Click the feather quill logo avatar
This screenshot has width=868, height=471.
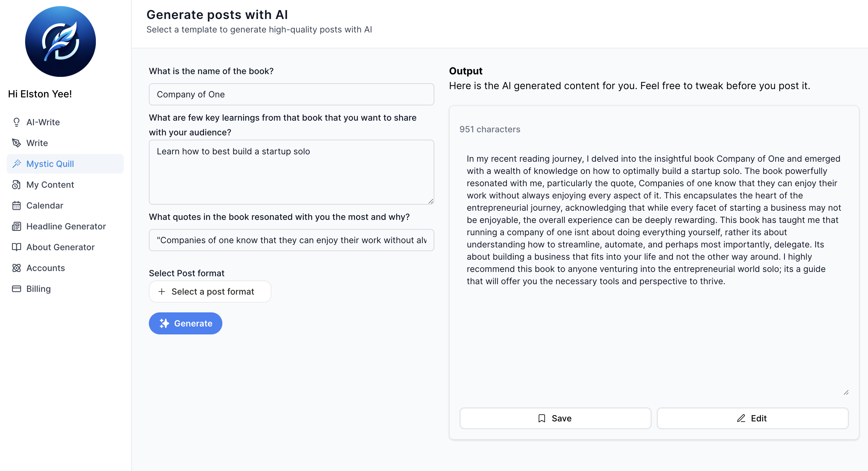(60, 41)
